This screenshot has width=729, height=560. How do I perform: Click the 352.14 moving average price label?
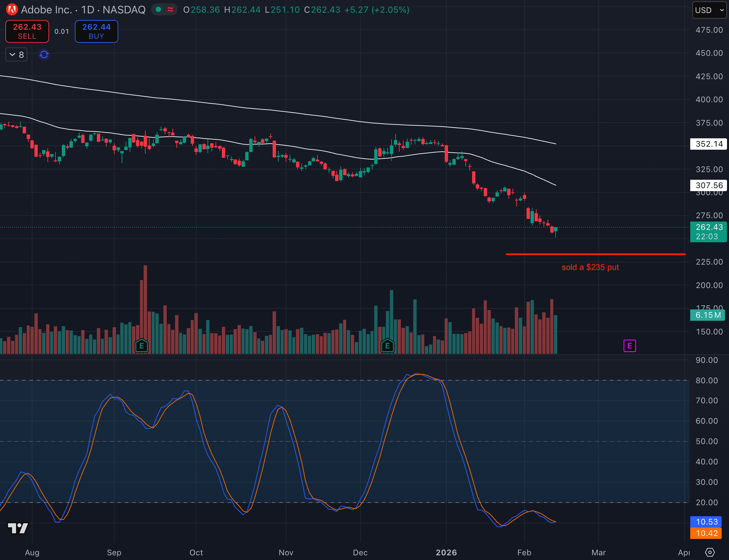click(x=709, y=144)
